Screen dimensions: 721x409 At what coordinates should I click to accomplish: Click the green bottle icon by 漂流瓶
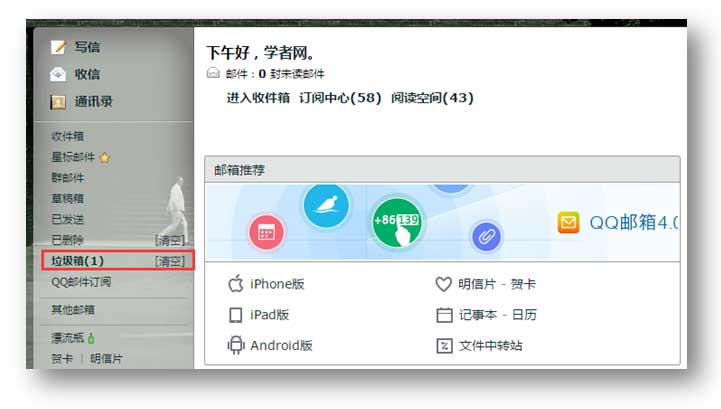pyautogui.click(x=91, y=338)
